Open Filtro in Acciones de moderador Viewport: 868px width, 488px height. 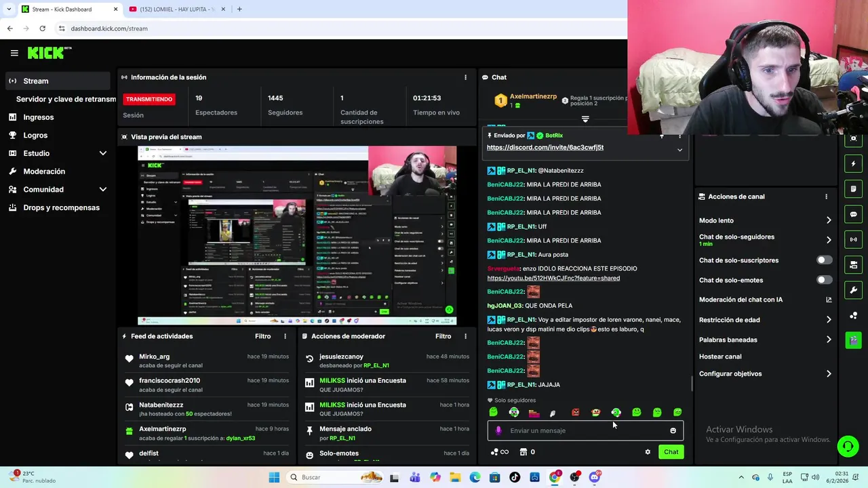coord(443,336)
